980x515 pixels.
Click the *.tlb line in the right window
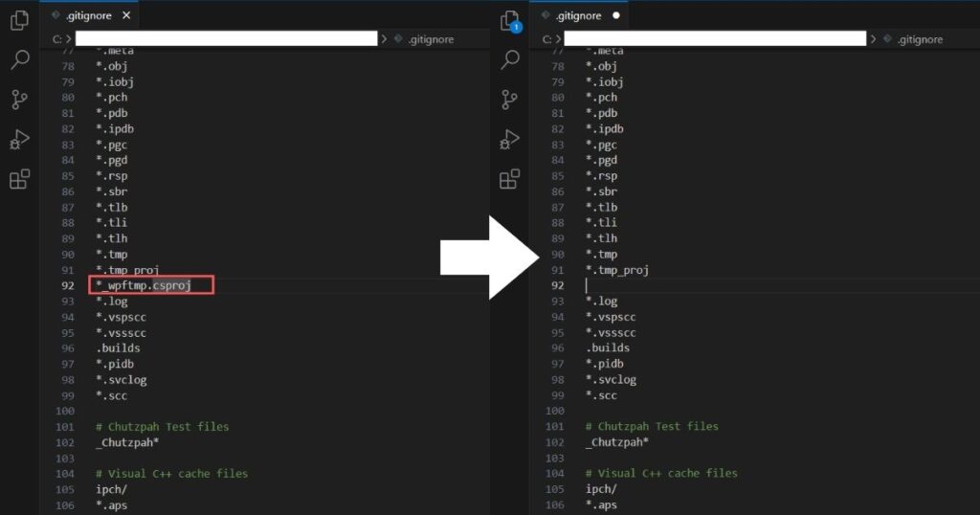601,208
